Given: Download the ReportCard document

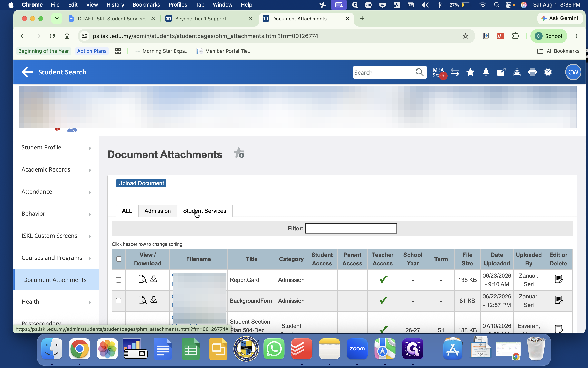Looking at the screenshot, I should (x=154, y=279).
